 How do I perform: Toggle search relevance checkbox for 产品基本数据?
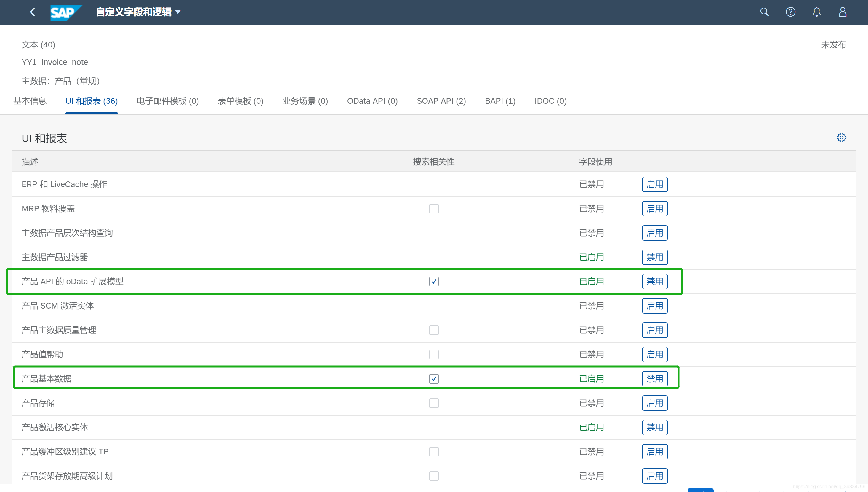[434, 378]
